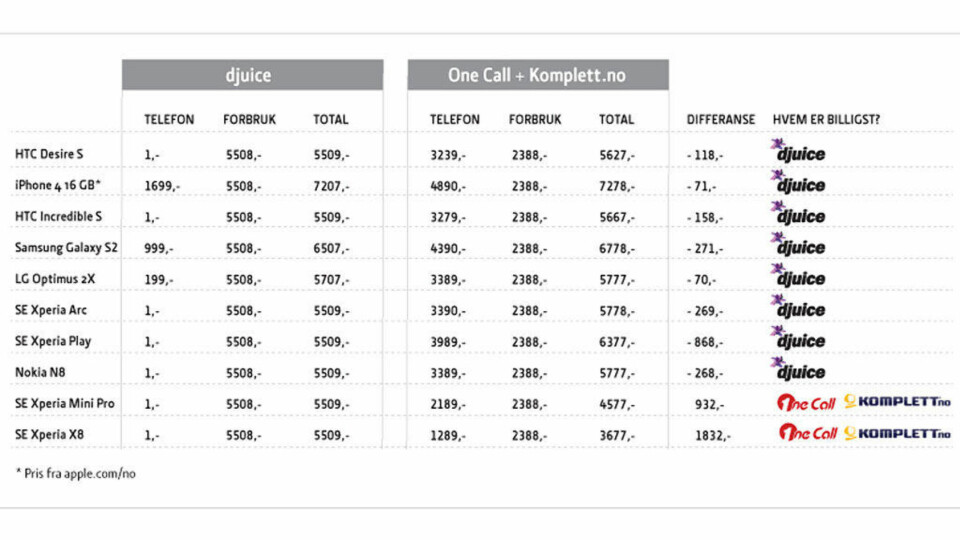Click djuice logo beside Samsung Galaxy S2

tap(798, 244)
